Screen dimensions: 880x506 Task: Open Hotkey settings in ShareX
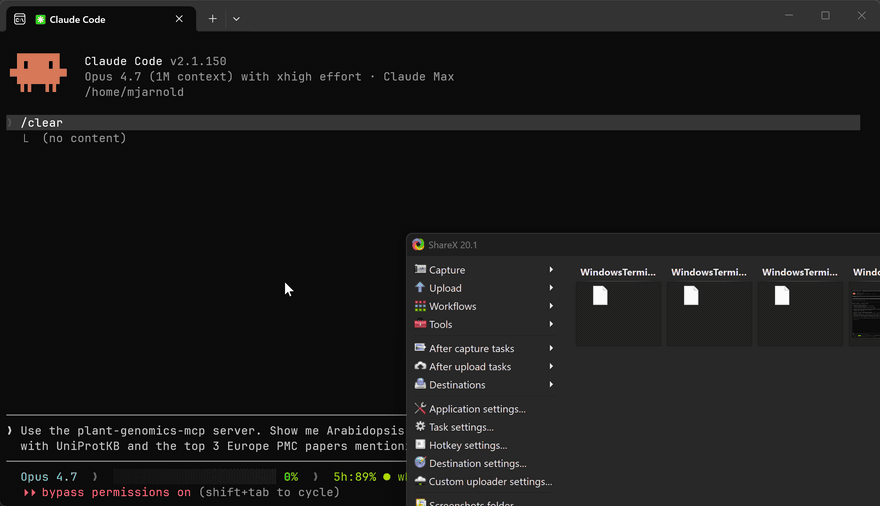(484, 445)
